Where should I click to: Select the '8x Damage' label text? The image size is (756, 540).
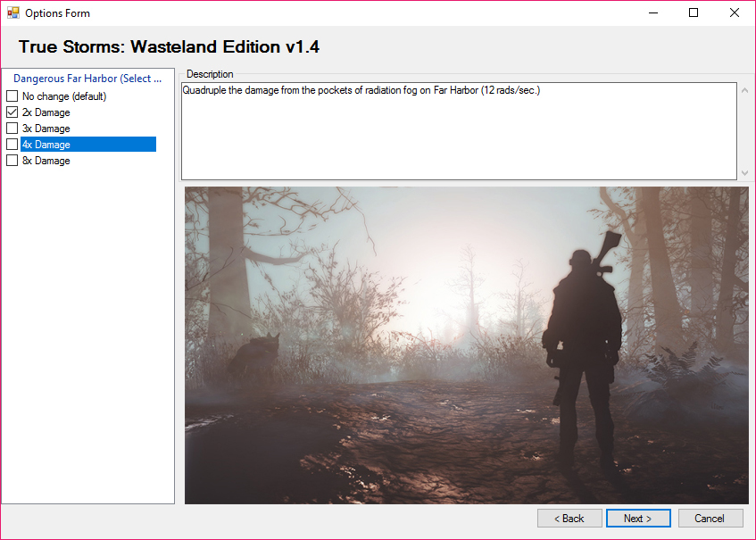(46, 161)
